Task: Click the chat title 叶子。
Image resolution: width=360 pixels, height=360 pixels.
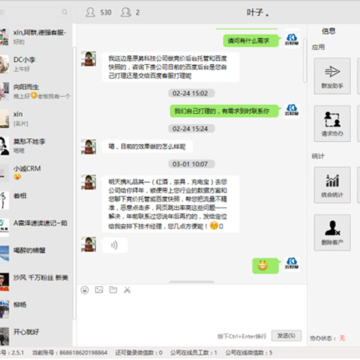Action: 258,13
